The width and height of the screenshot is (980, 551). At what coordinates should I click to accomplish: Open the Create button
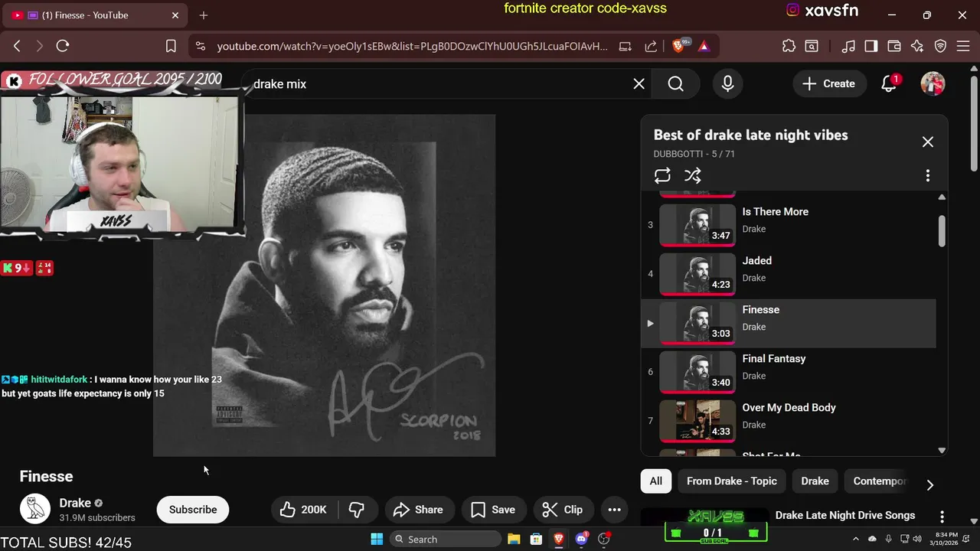(828, 83)
